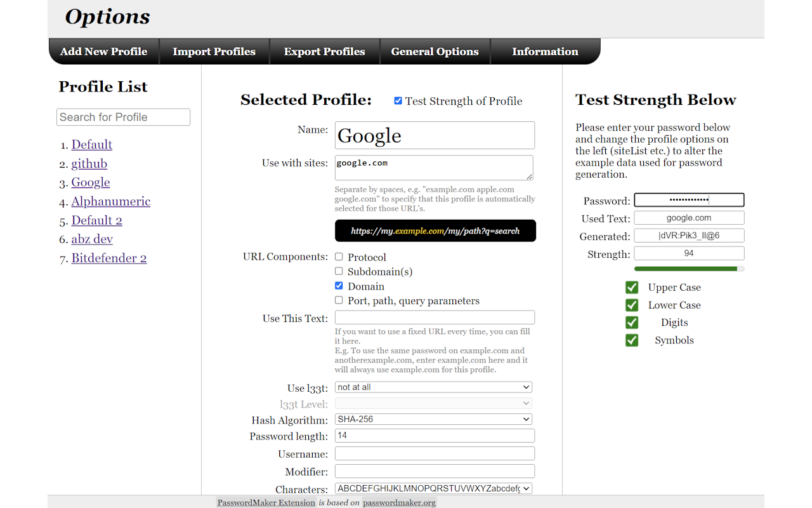This screenshot has height=508, width=812.
Task: Click the strength meter bar
Action: (x=689, y=269)
